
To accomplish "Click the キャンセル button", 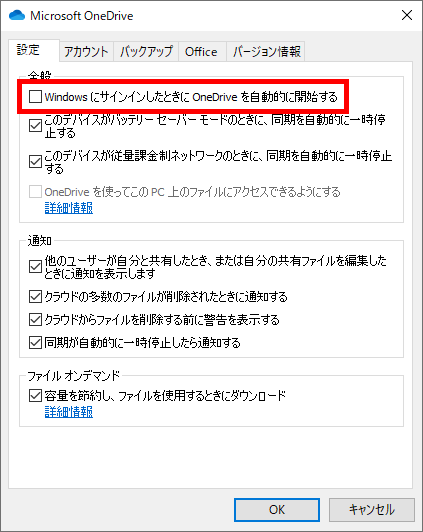I will coord(372,510).
